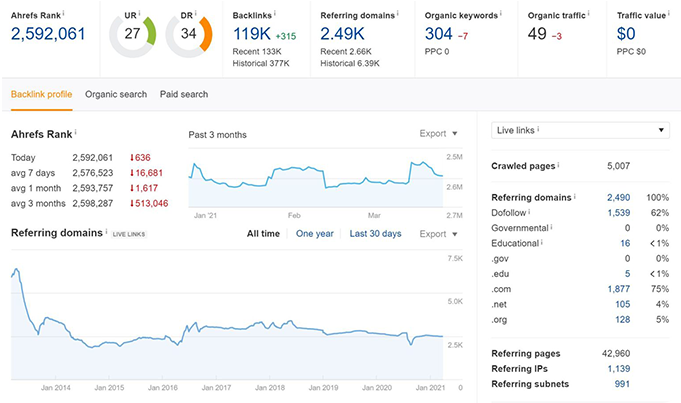
Task: Click the $0 traffic value
Action: (x=626, y=34)
